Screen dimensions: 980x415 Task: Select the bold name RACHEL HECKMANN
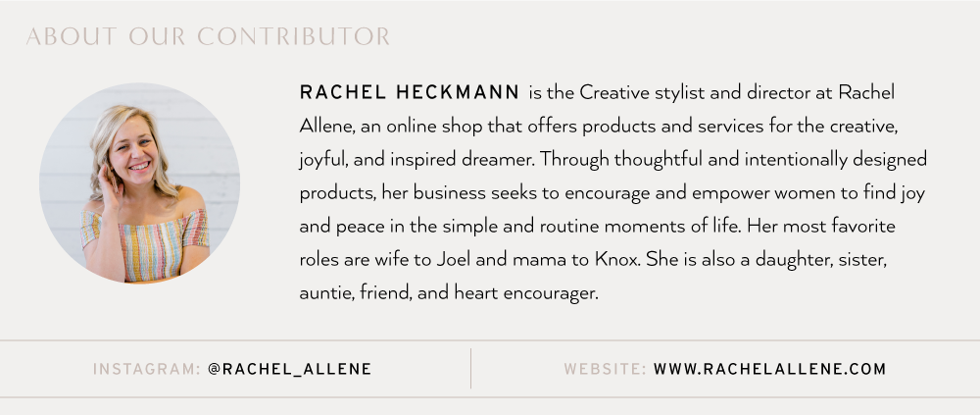point(410,92)
